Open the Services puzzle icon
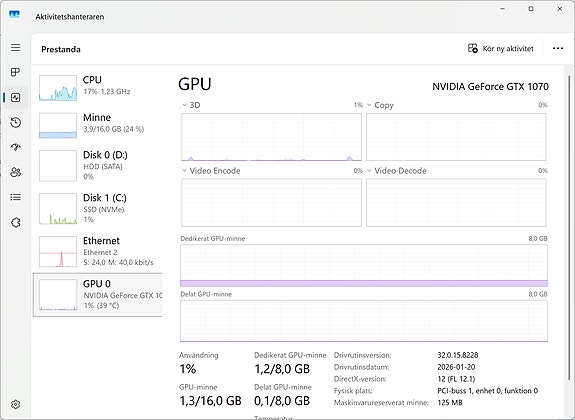Image resolution: width=575 pixels, height=420 pixels. (x=15, y=222)
